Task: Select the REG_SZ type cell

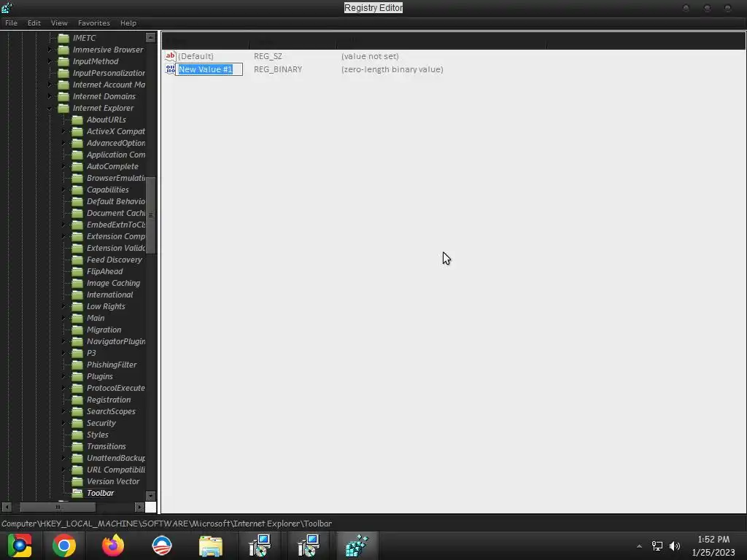Action: pyautogui.click(x=268, y=56)
